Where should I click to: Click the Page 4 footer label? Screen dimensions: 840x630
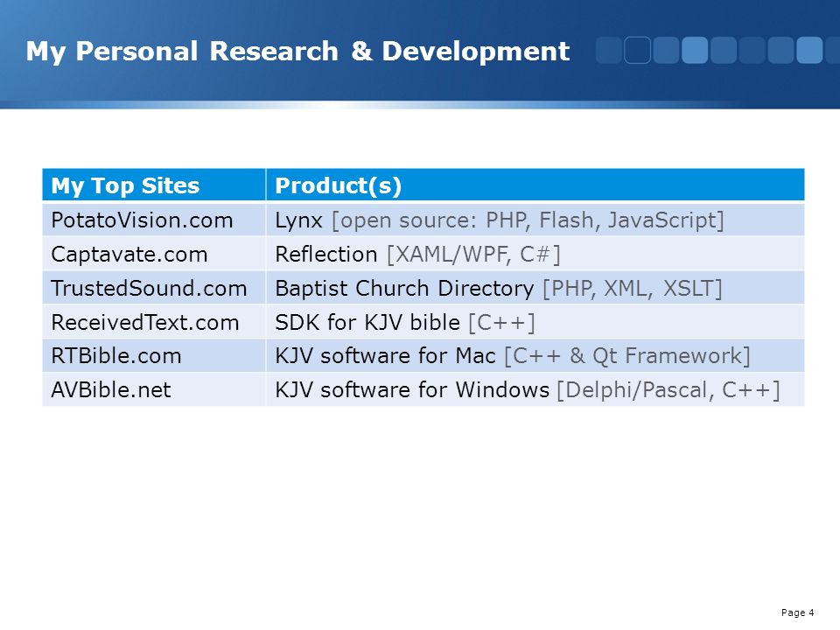pyautogui.click(x=798, y=612)
